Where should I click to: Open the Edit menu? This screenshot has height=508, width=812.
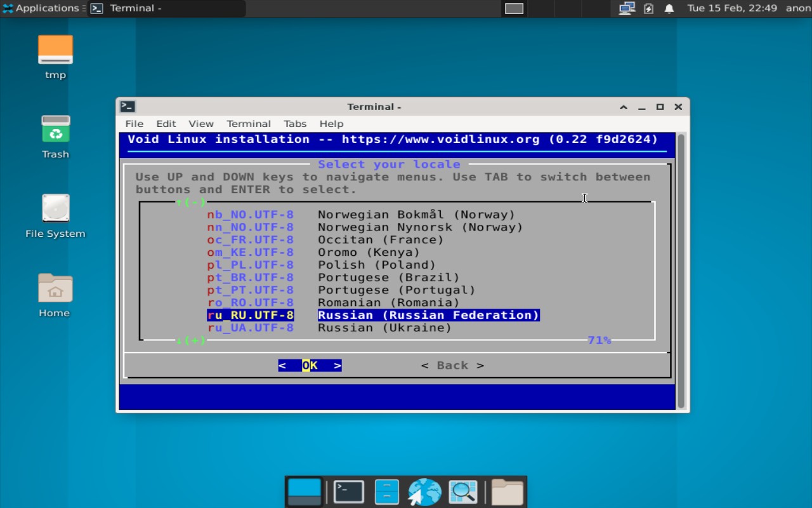click(x=166, y=124)
